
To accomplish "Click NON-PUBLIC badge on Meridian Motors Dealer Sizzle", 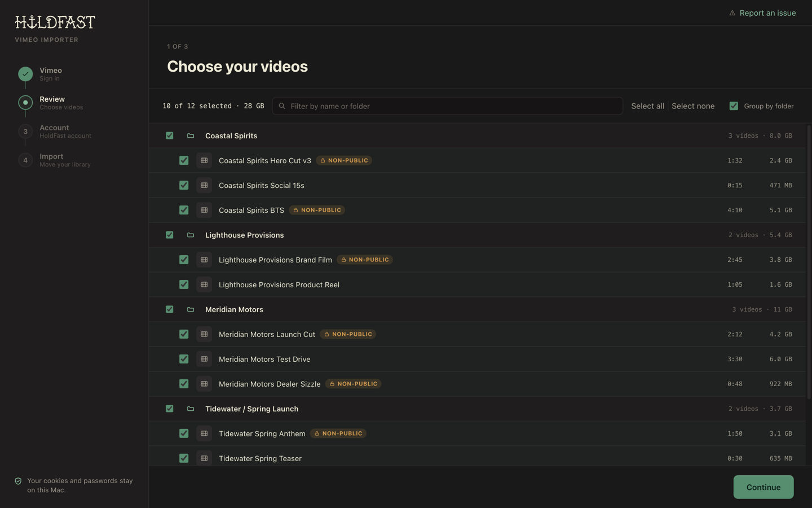I will click(354, 384).
